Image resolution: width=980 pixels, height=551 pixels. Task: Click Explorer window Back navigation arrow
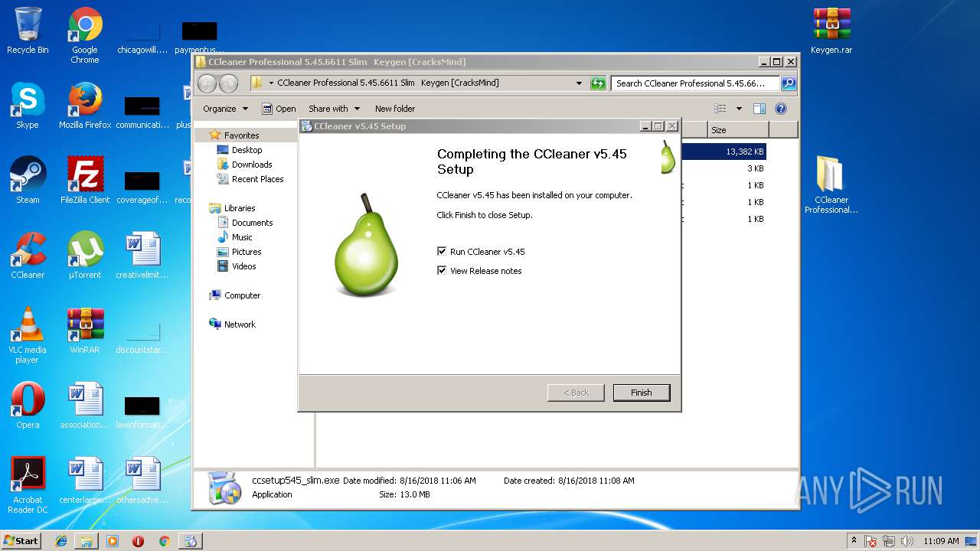click(x=207, y=83)
